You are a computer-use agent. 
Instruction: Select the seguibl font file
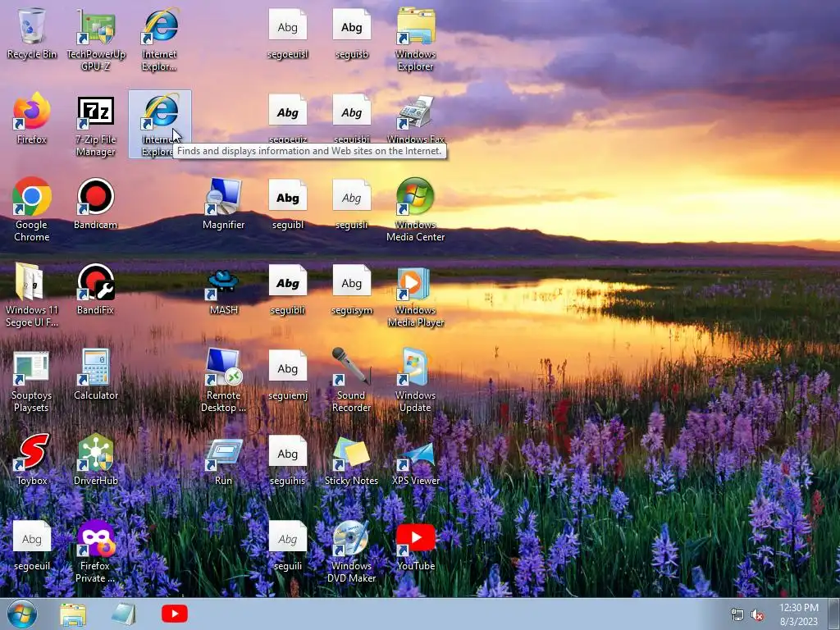point(288,203)
